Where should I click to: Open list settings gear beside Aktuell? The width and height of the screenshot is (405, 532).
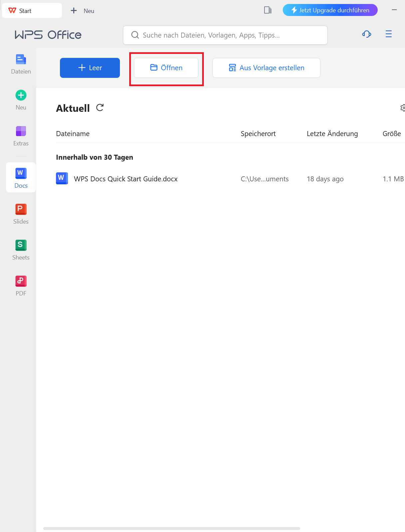(x=403, y=108)
